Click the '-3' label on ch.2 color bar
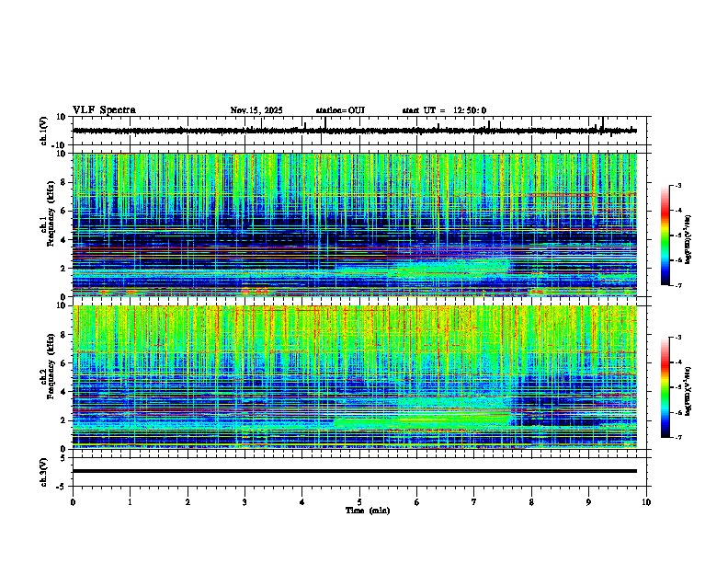728x563 pixels. [x=678, y=338]
